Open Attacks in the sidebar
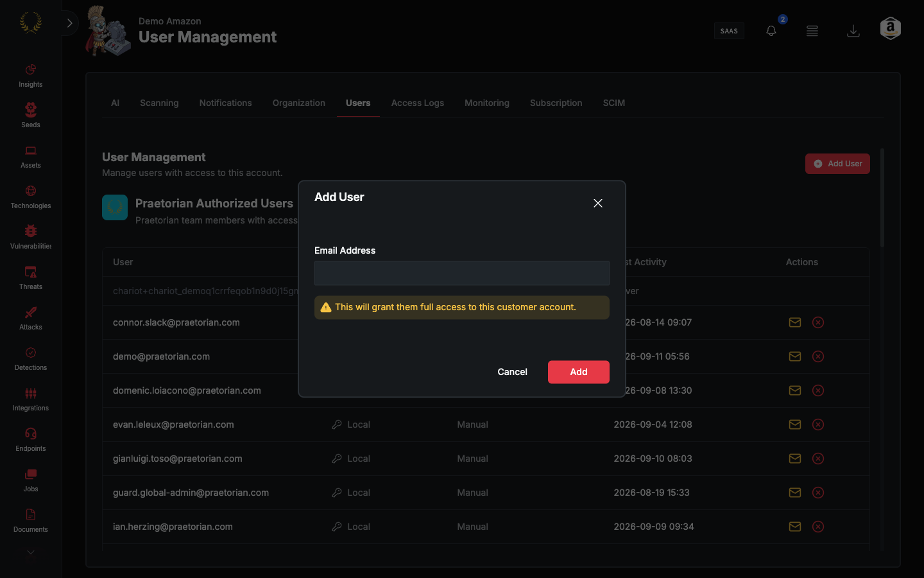The image size is (924, 578). pyautogui.click(x=30, y=319)
